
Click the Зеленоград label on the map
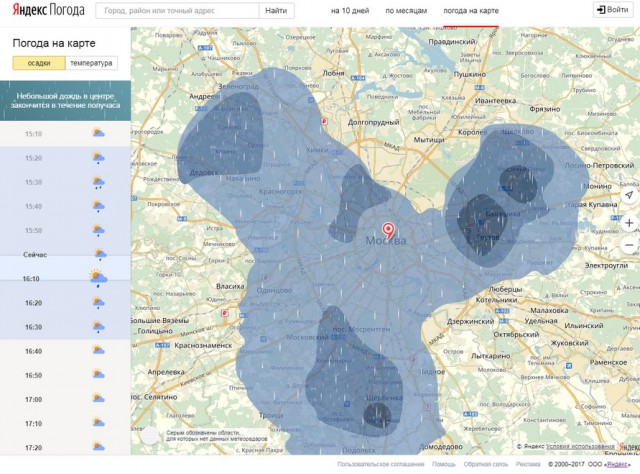click(x=238, y=87)
